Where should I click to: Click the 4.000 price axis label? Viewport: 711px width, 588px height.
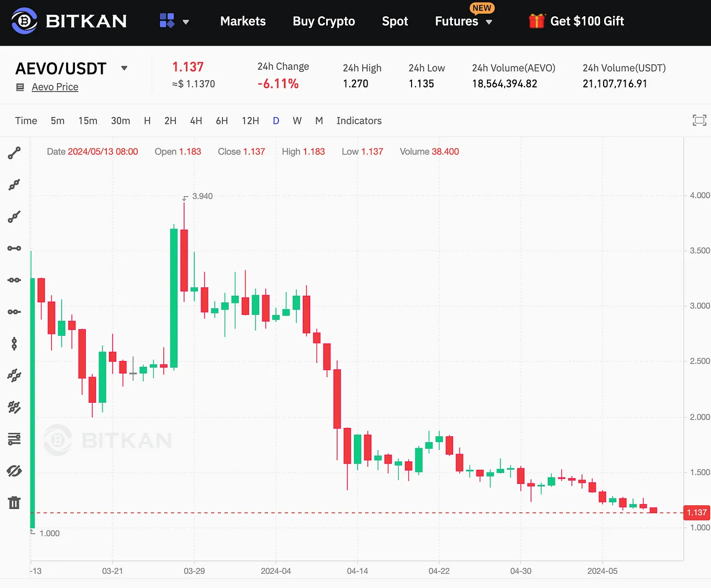(699, 195)
